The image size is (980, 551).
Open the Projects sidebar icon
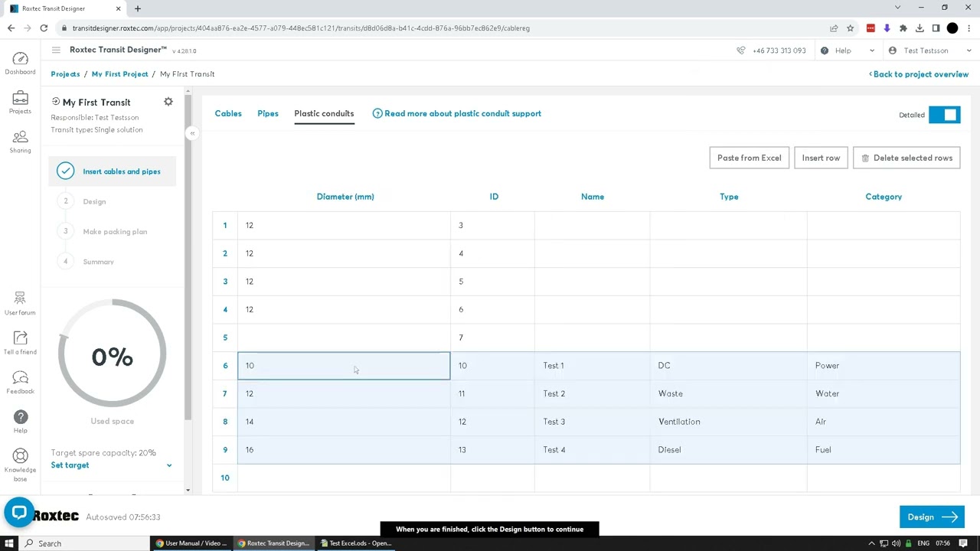[20, 103]
